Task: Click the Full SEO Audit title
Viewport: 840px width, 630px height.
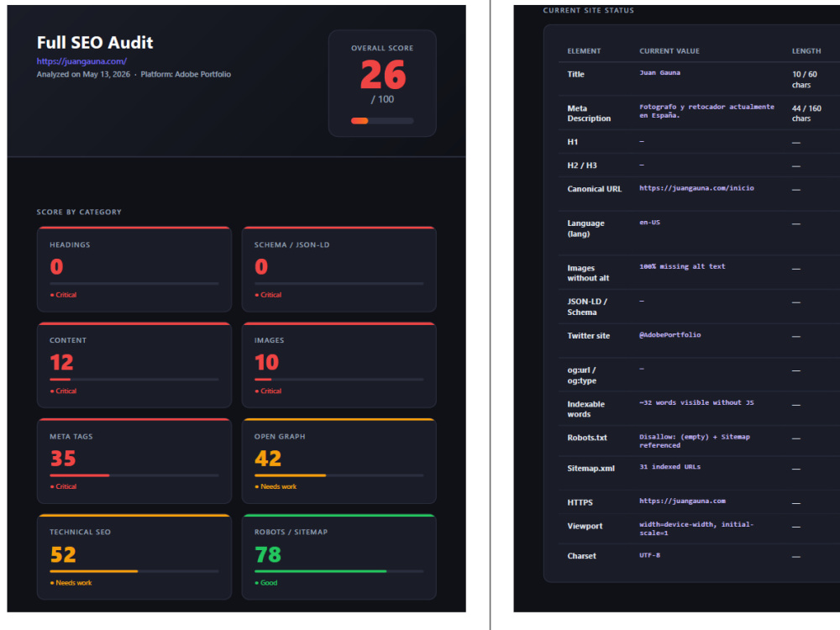Action: point(95,42)
